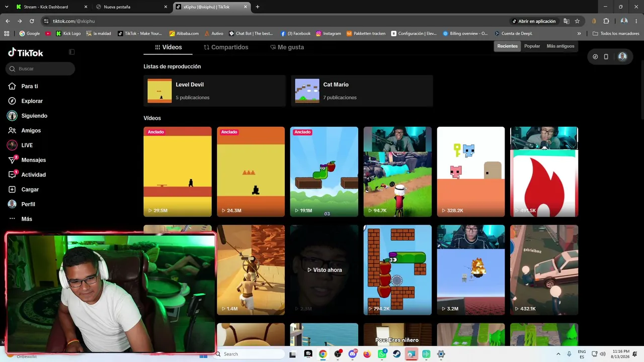Open Firefox from the taskbar
The height and width of the screenshot is (362, 644).
(367, 354)
